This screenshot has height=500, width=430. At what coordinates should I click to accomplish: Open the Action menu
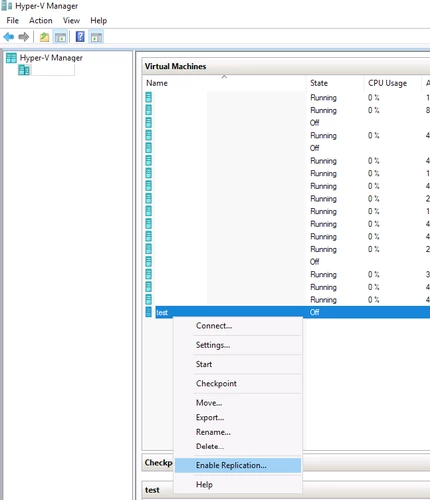[x=41, y=21]
